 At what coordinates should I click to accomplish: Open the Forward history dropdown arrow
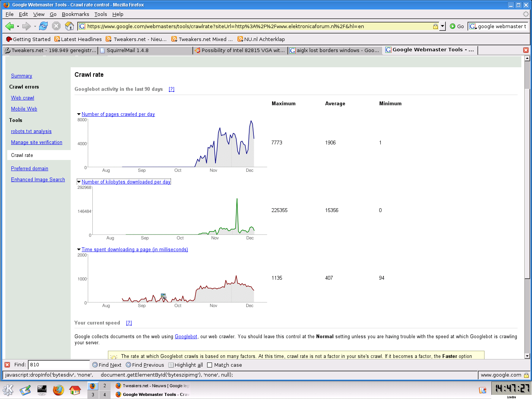pyautogui.click(x=35, y=27)
